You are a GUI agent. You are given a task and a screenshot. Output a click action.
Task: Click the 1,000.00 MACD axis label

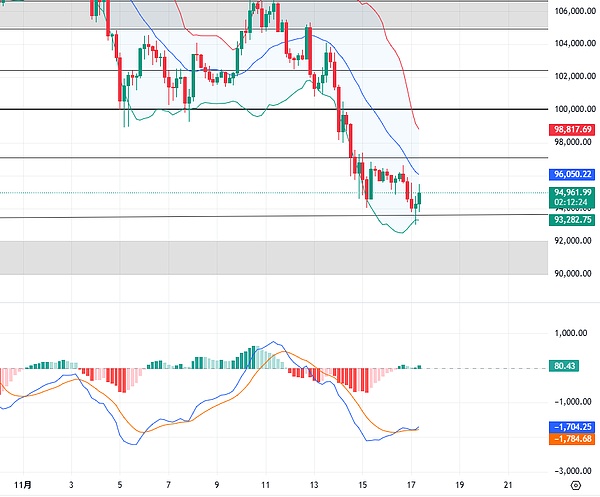tap(572, 333)
